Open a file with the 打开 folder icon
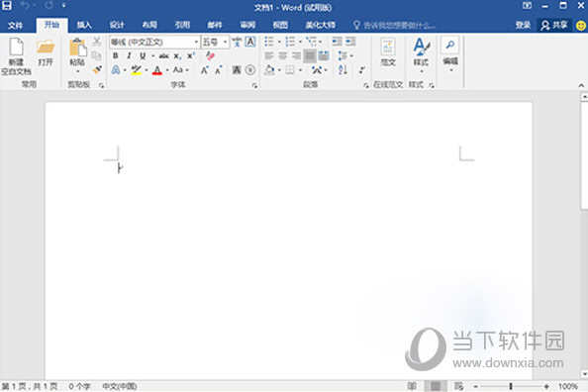Screen dimensions: 588x392 [x=46, y=52]
